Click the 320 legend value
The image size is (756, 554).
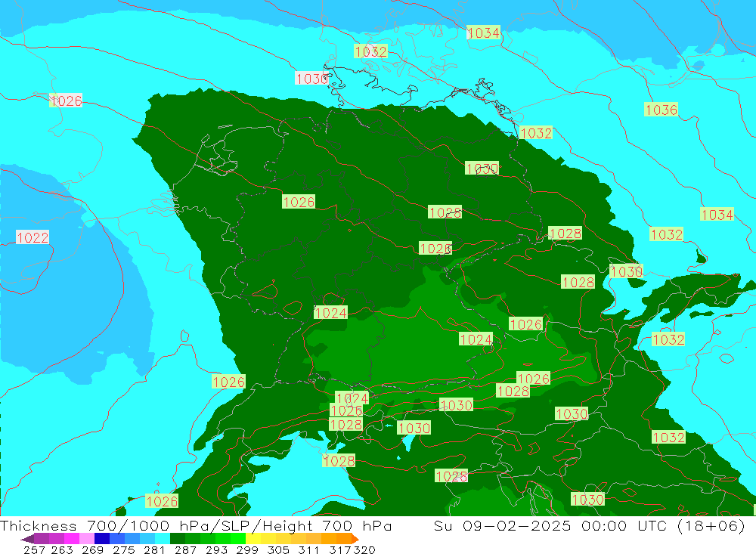tap(364, 549)
